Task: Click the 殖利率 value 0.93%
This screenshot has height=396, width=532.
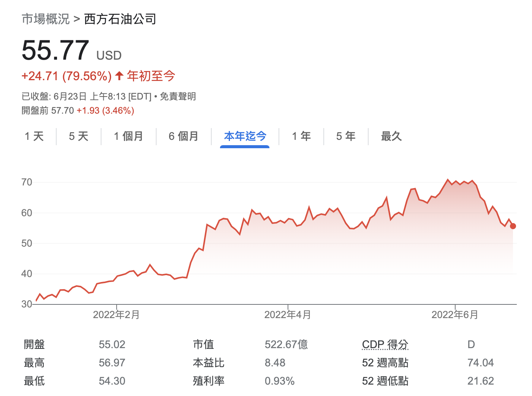Action: point(280,381)
